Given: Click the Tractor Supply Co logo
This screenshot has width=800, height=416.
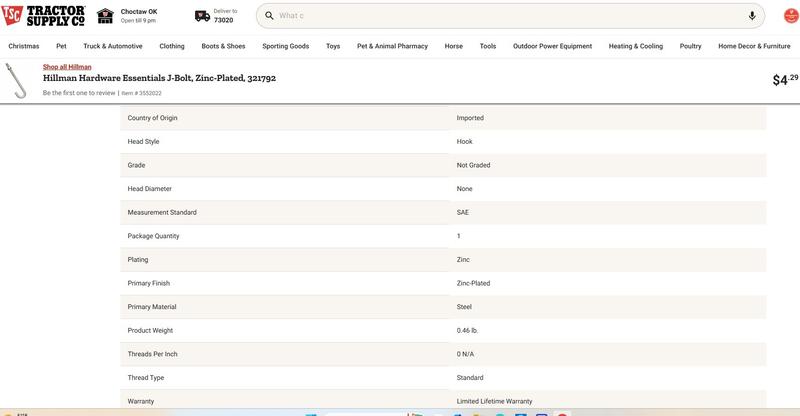Looking at the screenshot, I should click(43, 15).
